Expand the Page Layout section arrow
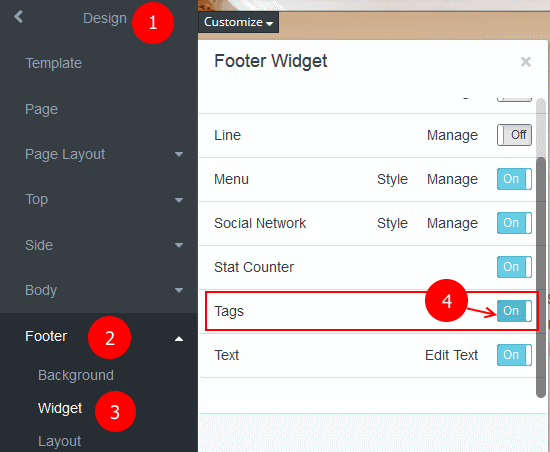550x452 pixels. coord(179,154)
